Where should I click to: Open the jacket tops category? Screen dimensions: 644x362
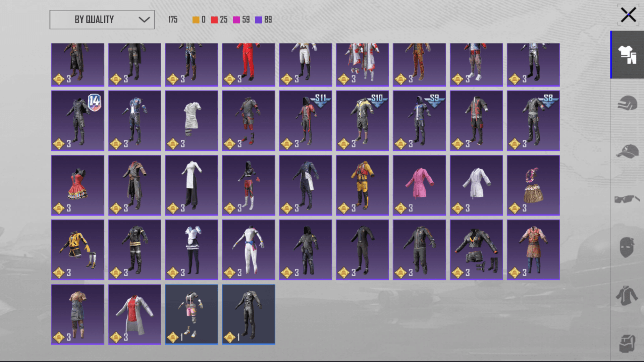(627, 295)
